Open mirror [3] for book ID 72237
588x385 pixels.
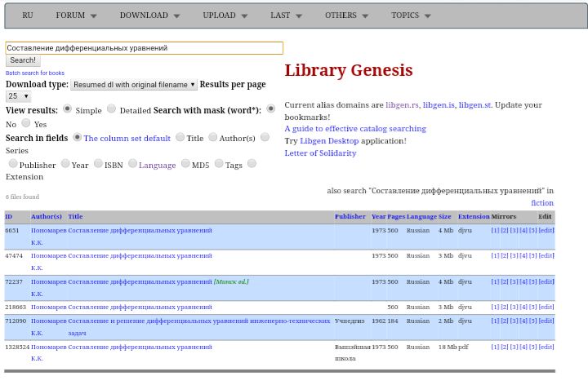click(514, 281)
